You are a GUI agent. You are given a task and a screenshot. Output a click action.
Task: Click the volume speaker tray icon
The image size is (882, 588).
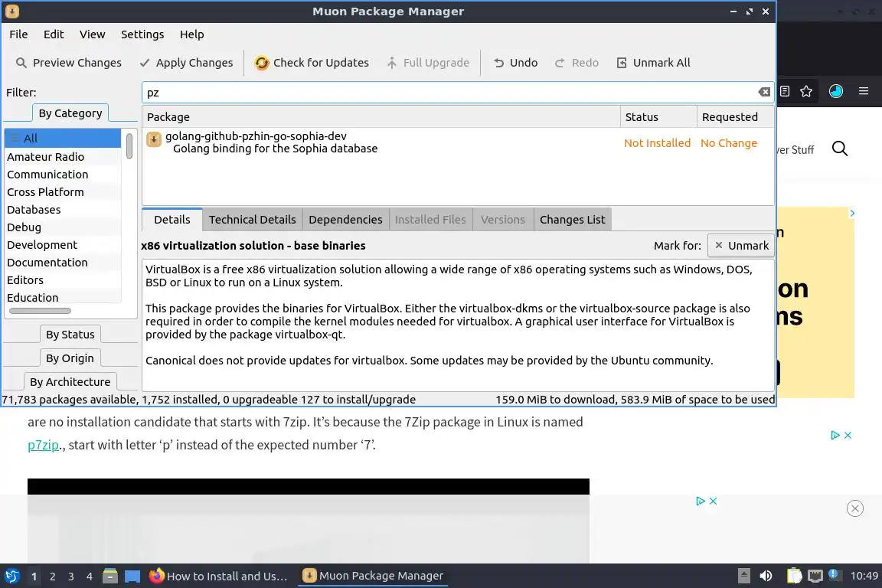[766, 576]
